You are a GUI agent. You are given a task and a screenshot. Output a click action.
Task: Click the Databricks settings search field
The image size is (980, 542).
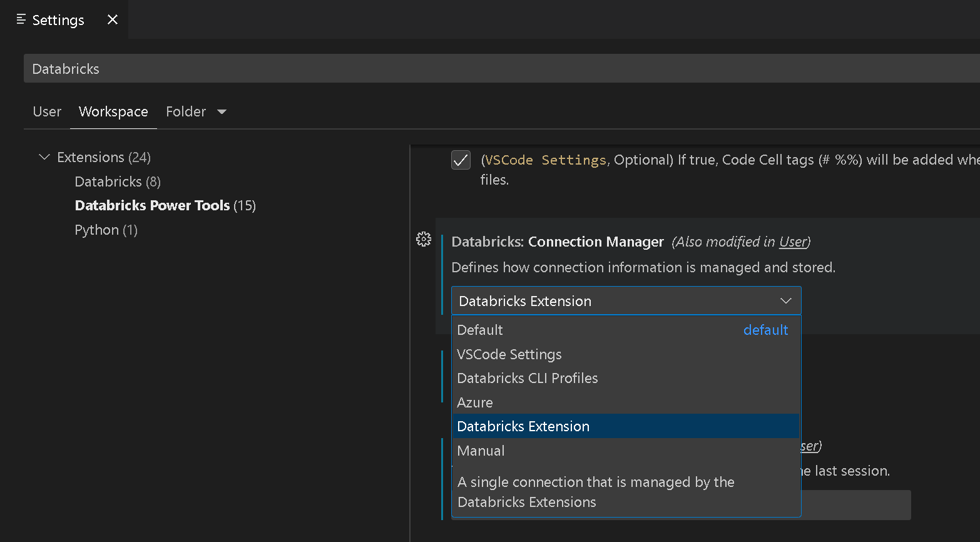[502, 68]
